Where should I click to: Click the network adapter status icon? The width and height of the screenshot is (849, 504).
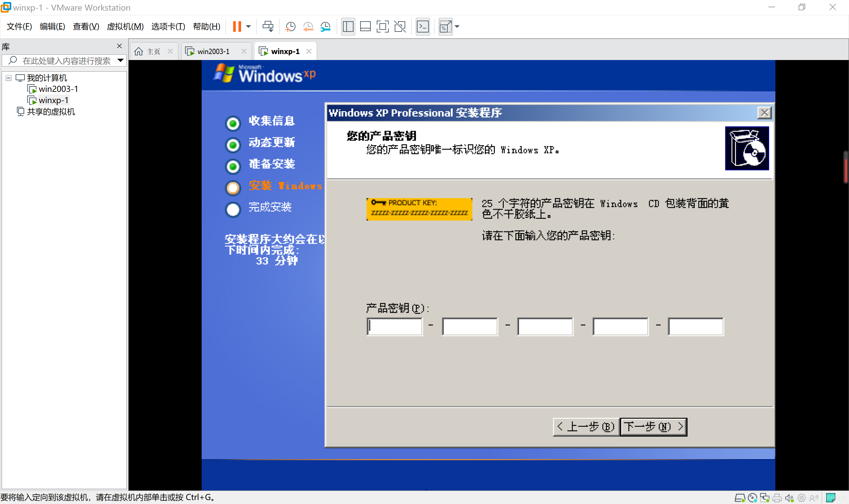pos(764,498)
